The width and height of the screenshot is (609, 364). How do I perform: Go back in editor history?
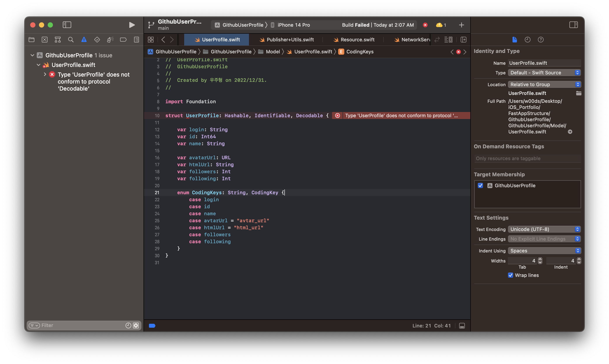click(x=163, y=40)
